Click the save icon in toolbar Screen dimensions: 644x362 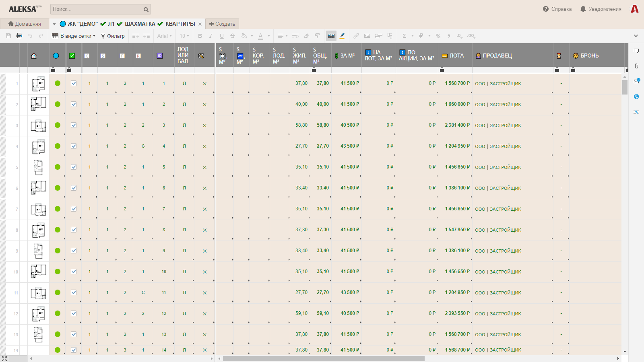tap(8, 36)
